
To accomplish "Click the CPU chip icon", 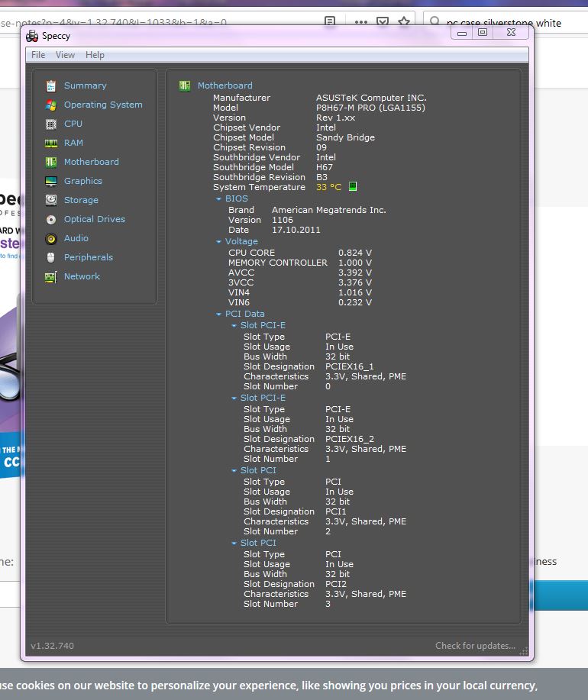I will coord(51,124).
